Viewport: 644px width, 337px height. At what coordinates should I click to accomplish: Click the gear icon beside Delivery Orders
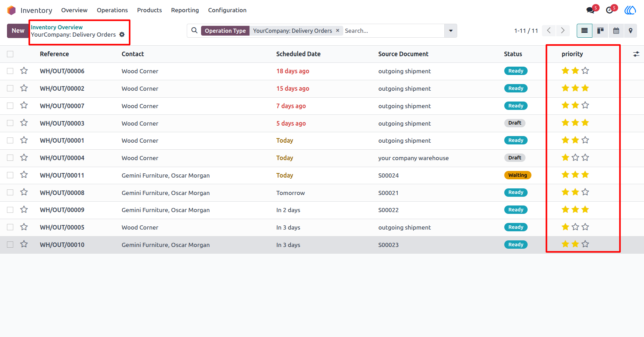point(122,35)
